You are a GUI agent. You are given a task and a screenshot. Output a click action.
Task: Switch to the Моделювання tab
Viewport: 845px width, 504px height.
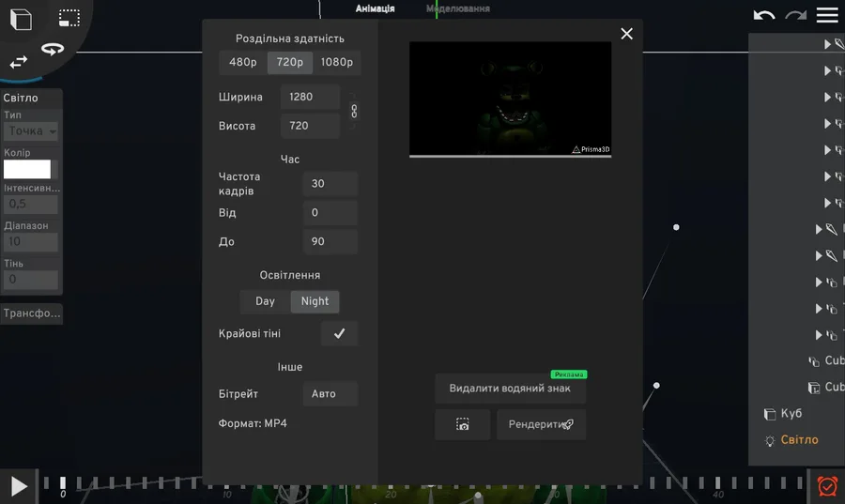458,8
